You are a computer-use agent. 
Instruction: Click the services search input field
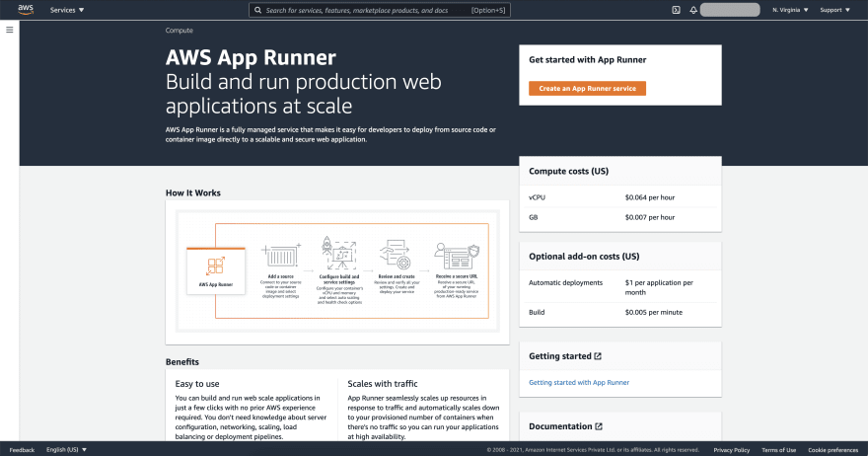point(380,10)
